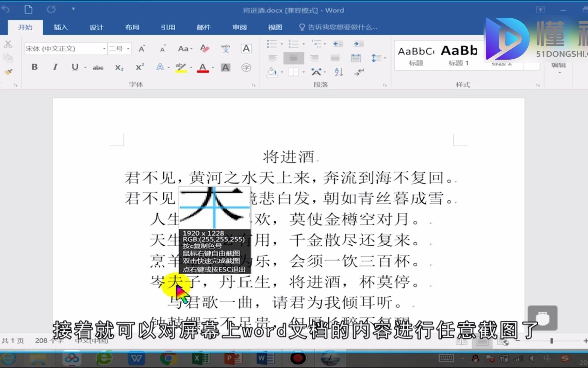Expand the Text Effects dropdown arrow
This screenshot has width=588, height=368.
point(169,67)
